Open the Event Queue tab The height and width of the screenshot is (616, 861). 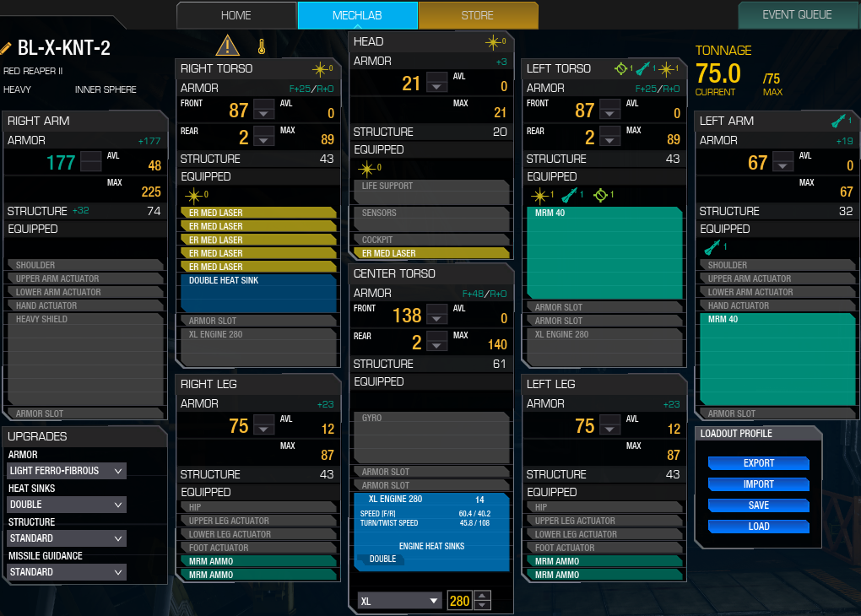pyautogui.click(x=797, y=15)
